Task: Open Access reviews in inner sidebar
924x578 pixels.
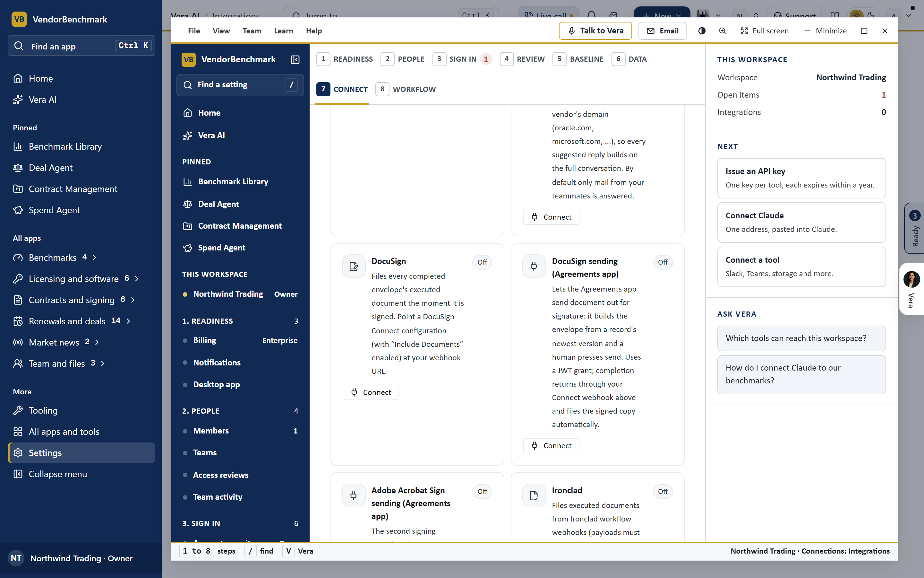Action: (240, 475)
